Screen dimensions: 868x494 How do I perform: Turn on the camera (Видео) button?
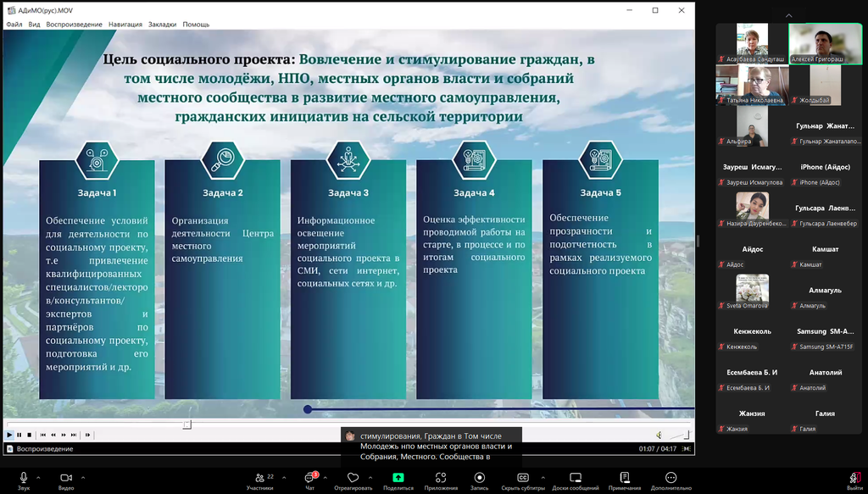click(66, 478)
